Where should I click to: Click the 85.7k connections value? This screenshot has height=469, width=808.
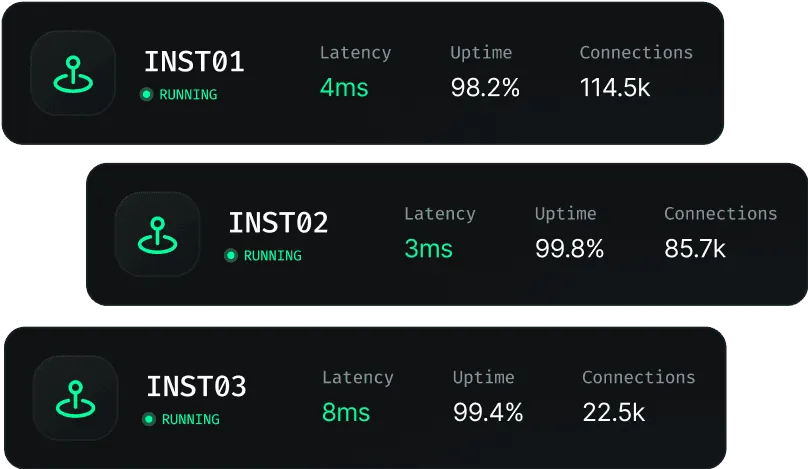[695, 249]
